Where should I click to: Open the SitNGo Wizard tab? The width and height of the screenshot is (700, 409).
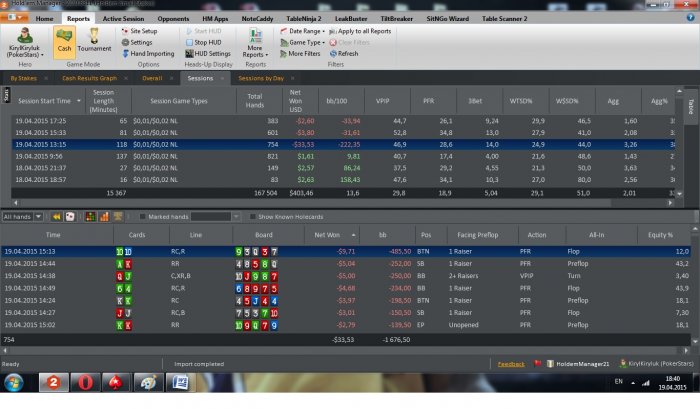[447, 19]
